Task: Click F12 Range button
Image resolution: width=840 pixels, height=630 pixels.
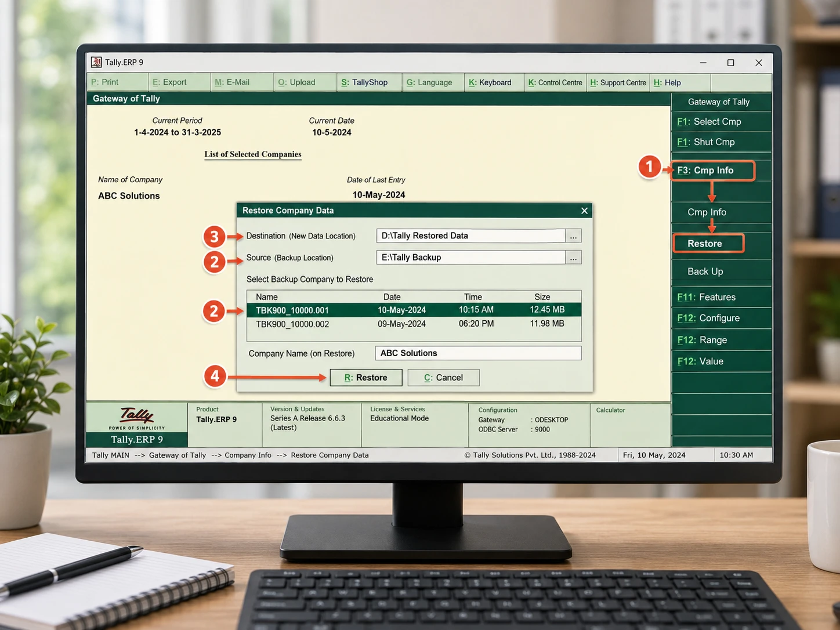Action: [x=721, y=340]
